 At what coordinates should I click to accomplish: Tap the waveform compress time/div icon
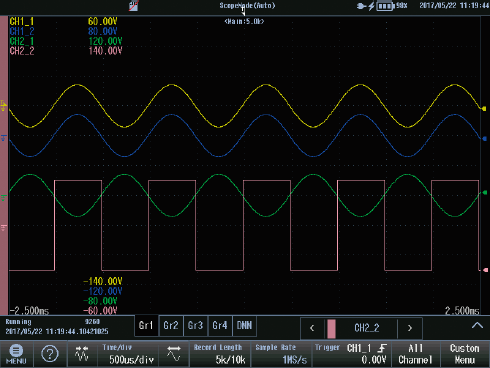[x=82, y=354]
